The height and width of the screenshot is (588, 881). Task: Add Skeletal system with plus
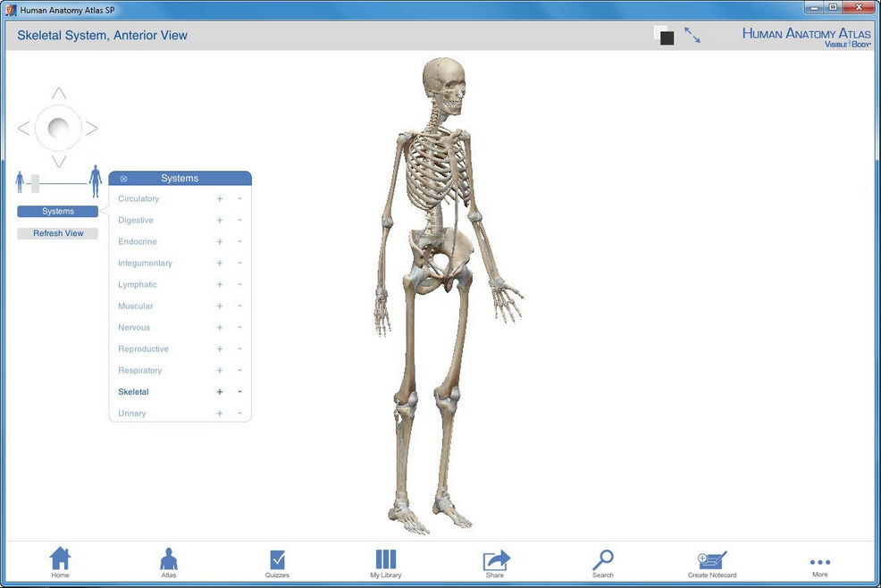click(x=220, y=391)
